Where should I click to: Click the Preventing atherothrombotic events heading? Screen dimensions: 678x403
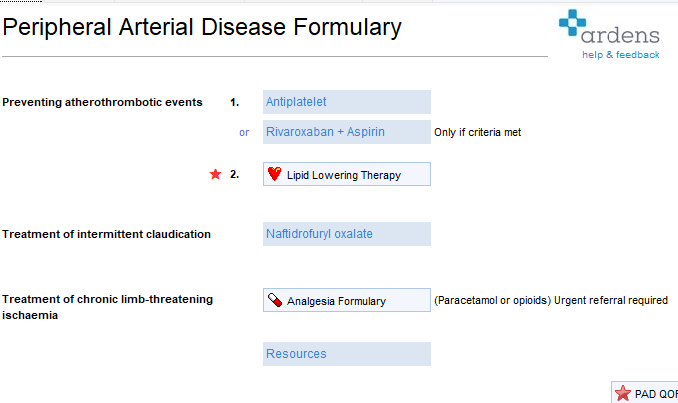(102, 102)
